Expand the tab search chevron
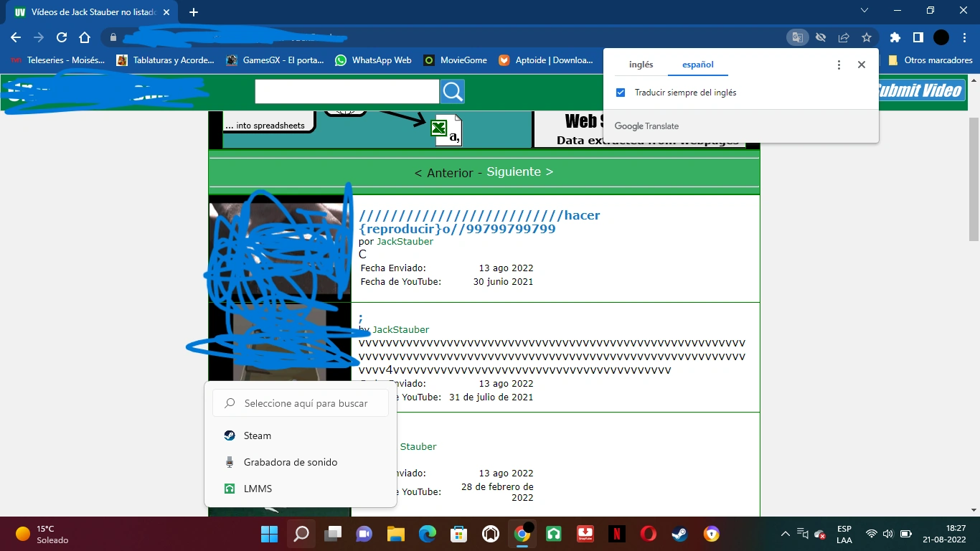 click(864, 11)
